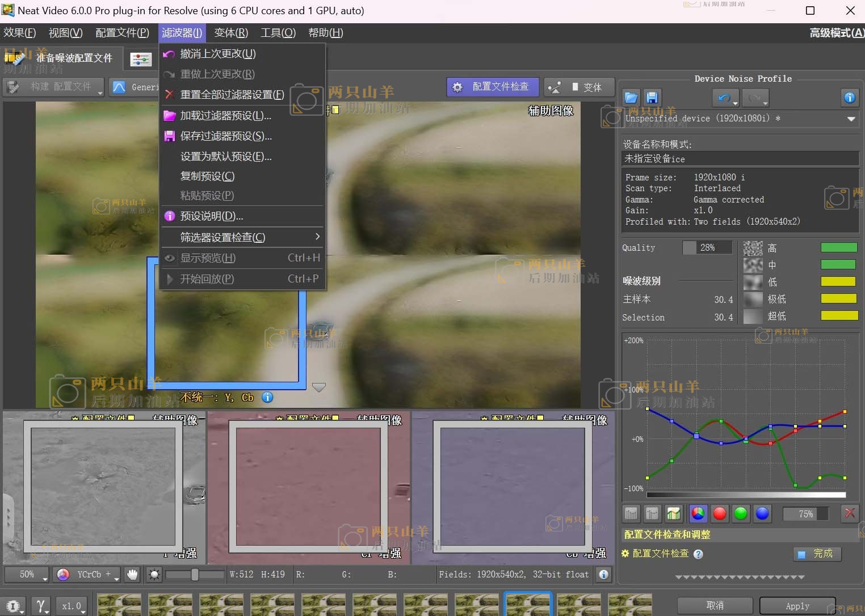The image size is (865, 616).
Task: Click the Apply button
Action: tap(797, 606)
